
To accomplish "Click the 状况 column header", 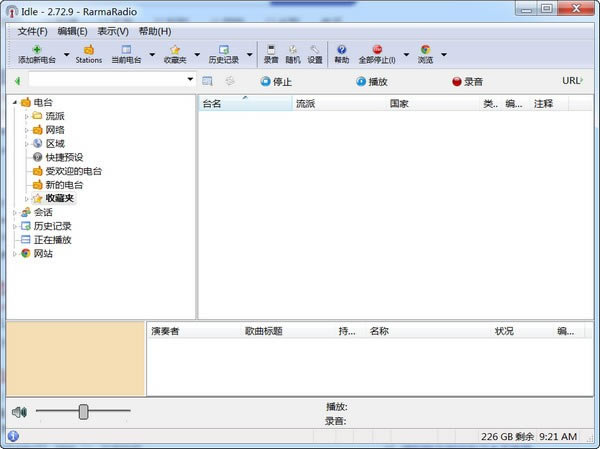I will (521, 331).
